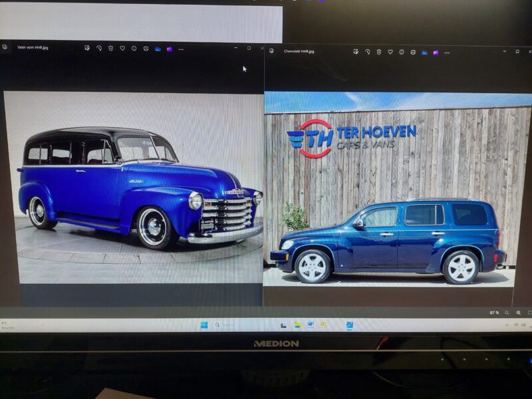The width and height of the screenshot is (532, 399).
Task: Click OneDrive cloud icon in Chevrolett HHR window
Action: [x=424, y=53]
